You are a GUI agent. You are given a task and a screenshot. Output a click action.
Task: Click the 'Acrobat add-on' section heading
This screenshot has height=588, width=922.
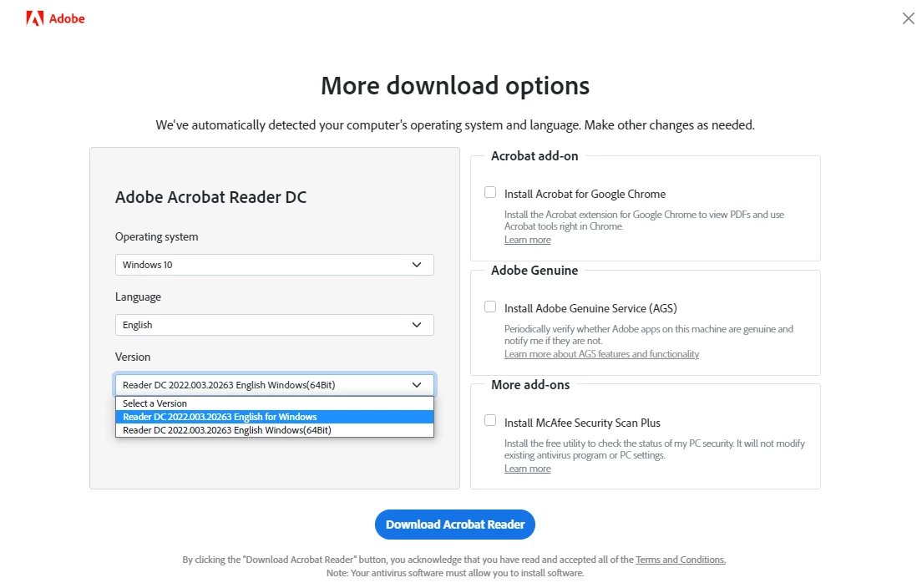click(534, 156)
